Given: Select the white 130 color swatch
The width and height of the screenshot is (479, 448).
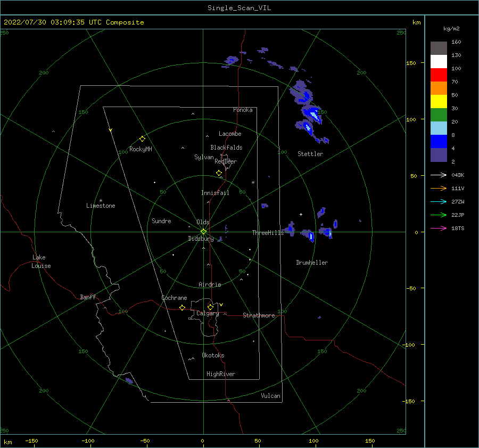Looking at the screenshot, I should point(439,61).
